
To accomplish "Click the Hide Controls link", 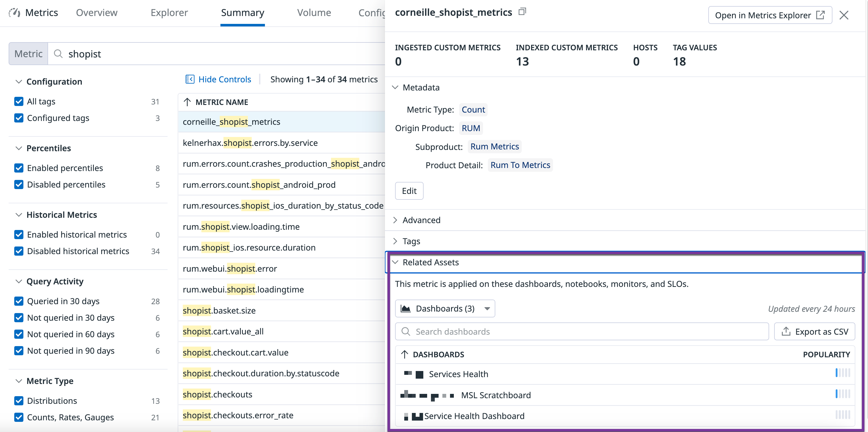I will [x=225, y=80].
